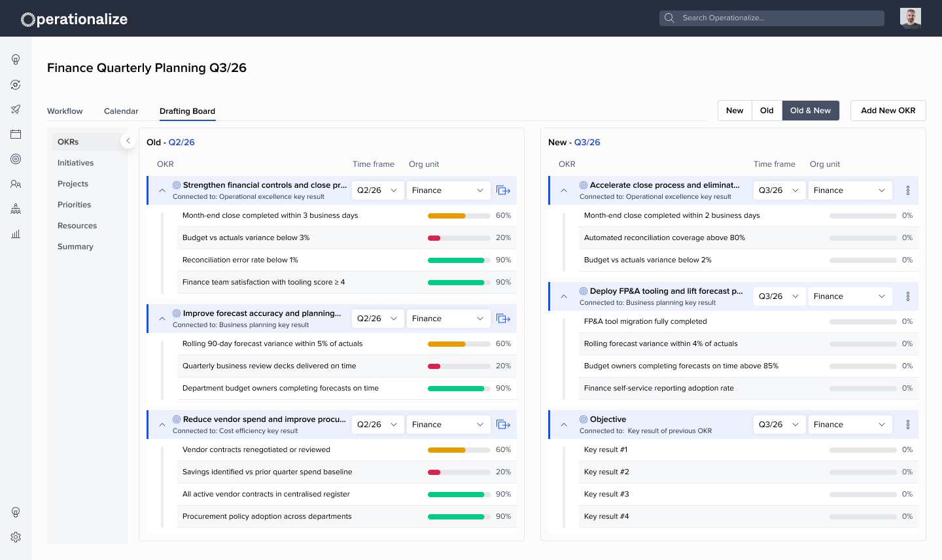Click 'Budget vs actuals variance below 3%' progress bar
Image resolution: width=942 pixels, height=560 pixels.
[x=459, y=238]
